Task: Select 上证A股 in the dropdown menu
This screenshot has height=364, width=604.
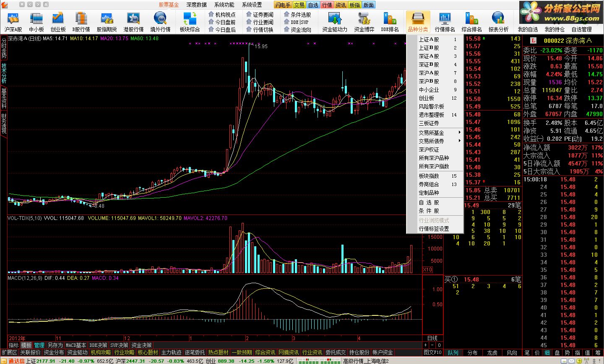Action: (x=435, y=39)
